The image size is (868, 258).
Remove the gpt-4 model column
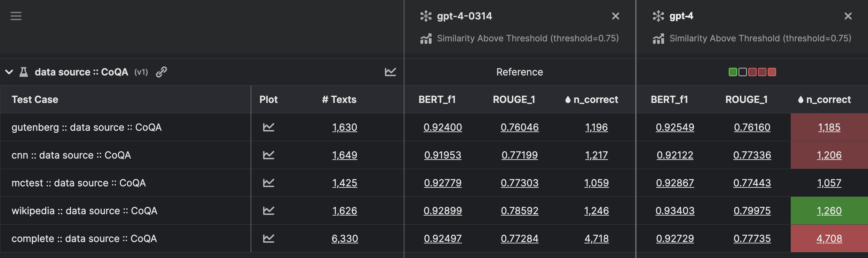848,16
